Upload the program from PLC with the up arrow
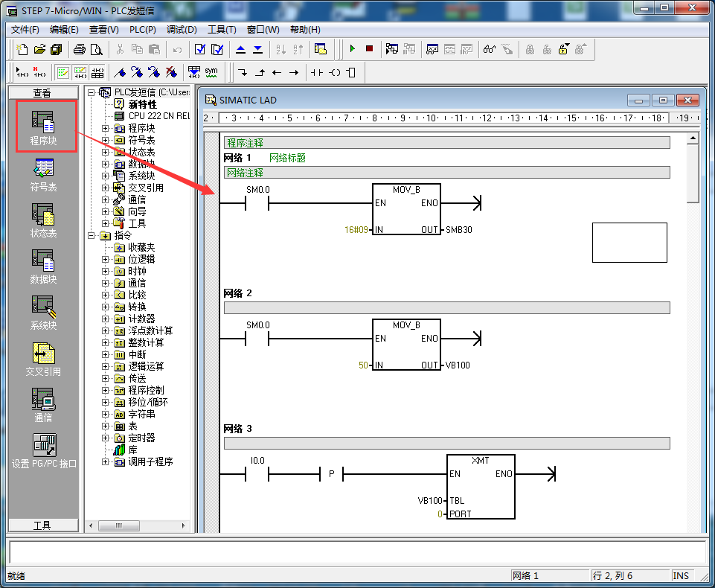Image resolution: width=715 pixels, height=588 pixels. [241, 49]
